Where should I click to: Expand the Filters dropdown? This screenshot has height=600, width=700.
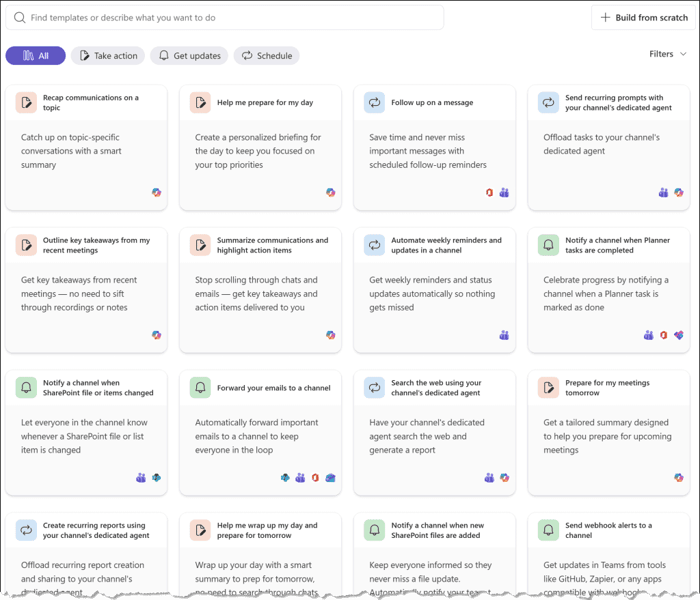[667, 54]
